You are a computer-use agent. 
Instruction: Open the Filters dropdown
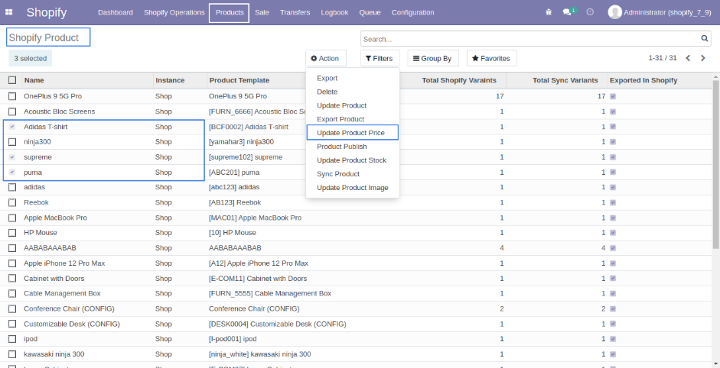tap(379, 58)
